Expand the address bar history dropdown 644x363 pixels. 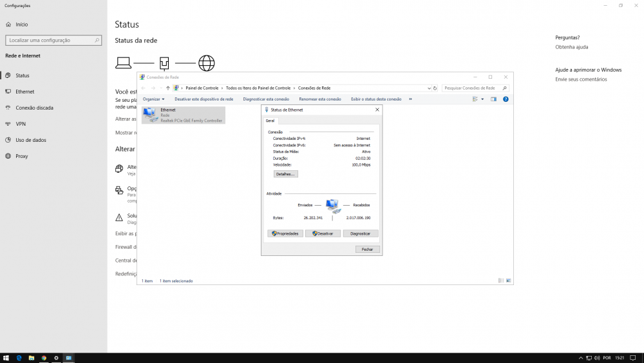click(428, 88)
